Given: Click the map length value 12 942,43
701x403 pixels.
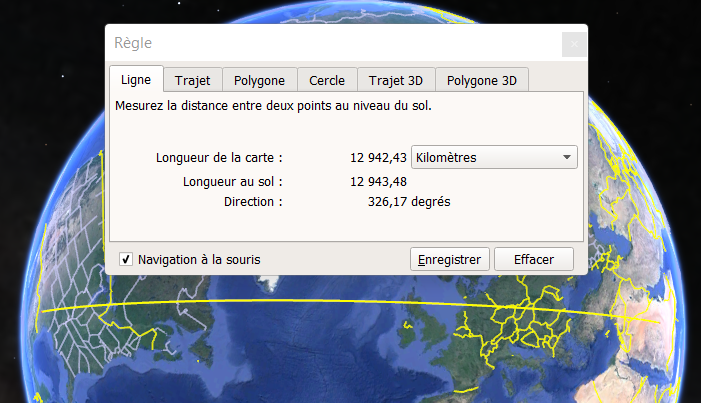Looking at the screenshot, I should [x=378, y=157].
